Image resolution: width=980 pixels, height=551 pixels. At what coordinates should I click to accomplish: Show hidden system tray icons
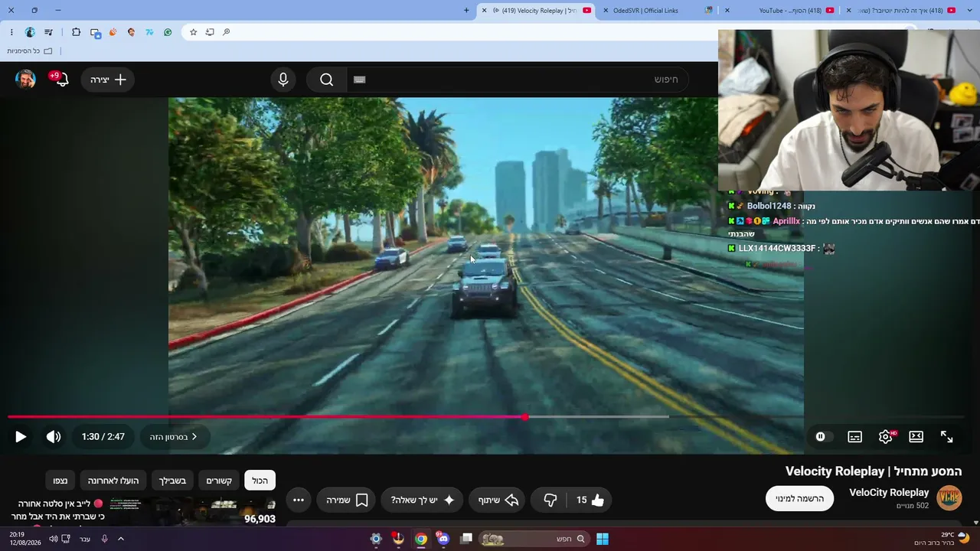point(121,540)
